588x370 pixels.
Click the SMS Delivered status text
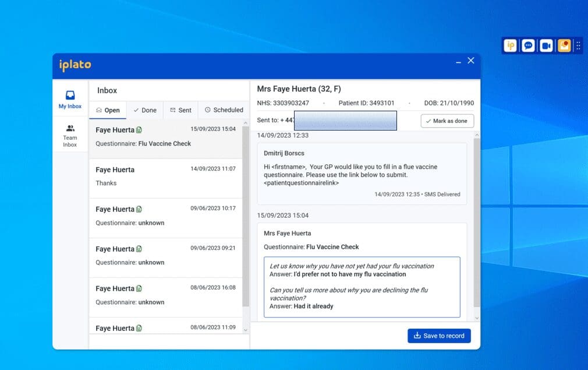tap(442, 195)
